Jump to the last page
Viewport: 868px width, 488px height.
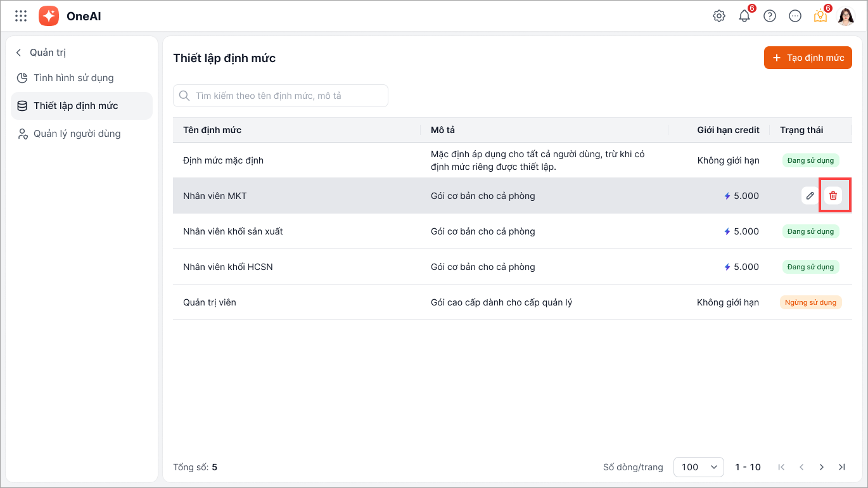(x=842, y=467)
